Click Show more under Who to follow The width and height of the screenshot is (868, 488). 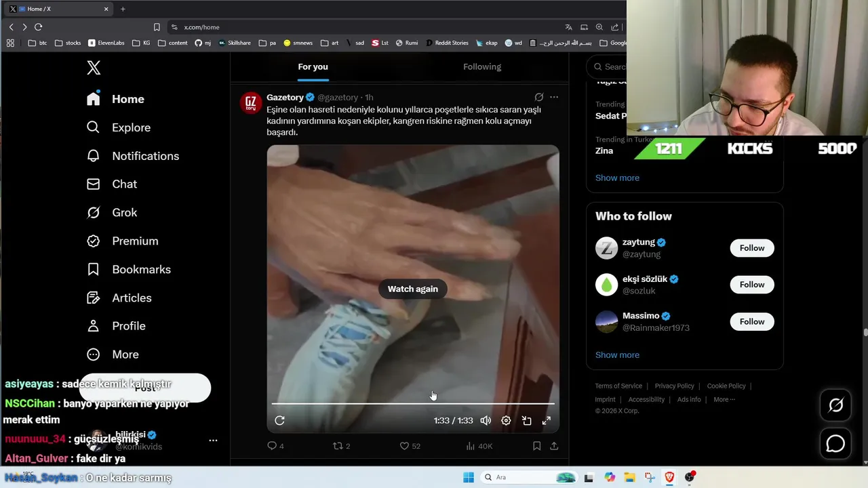(617, 354)
